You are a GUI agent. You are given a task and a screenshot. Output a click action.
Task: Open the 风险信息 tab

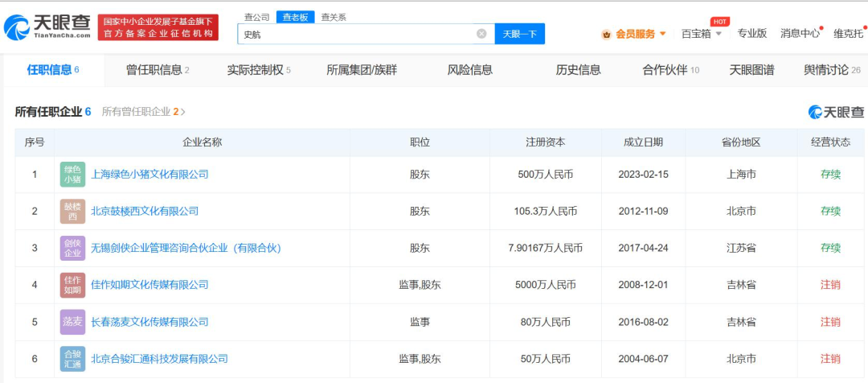[469, 70]
